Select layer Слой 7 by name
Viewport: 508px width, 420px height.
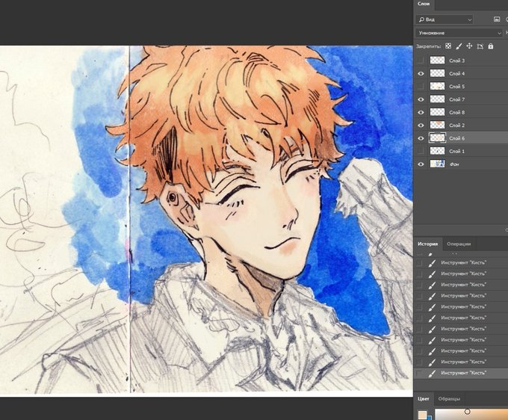click(456, 99)
